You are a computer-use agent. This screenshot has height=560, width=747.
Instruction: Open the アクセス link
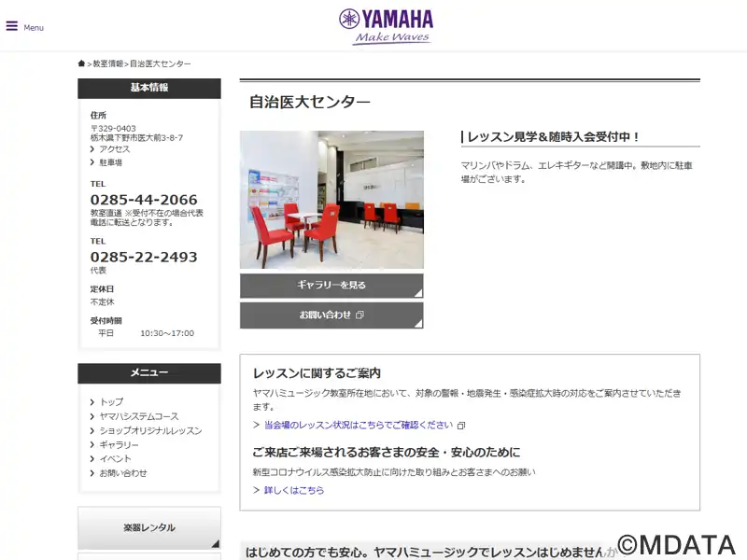tap(114, 149)
